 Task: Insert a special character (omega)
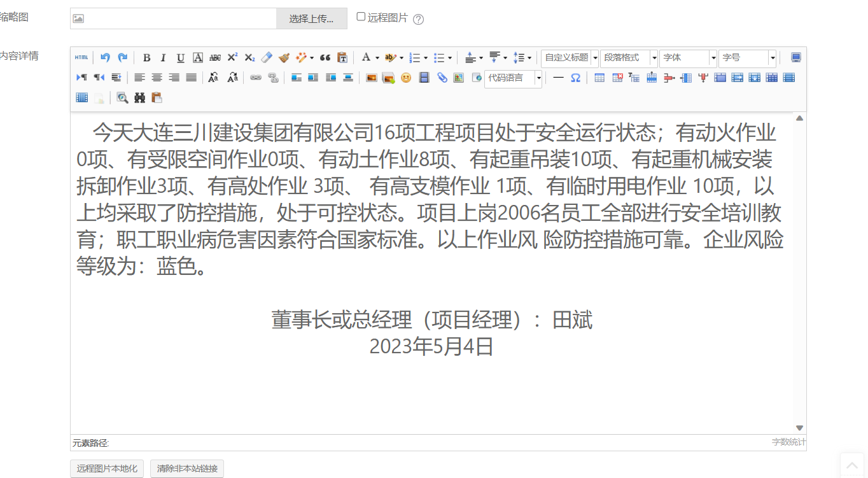575,78
